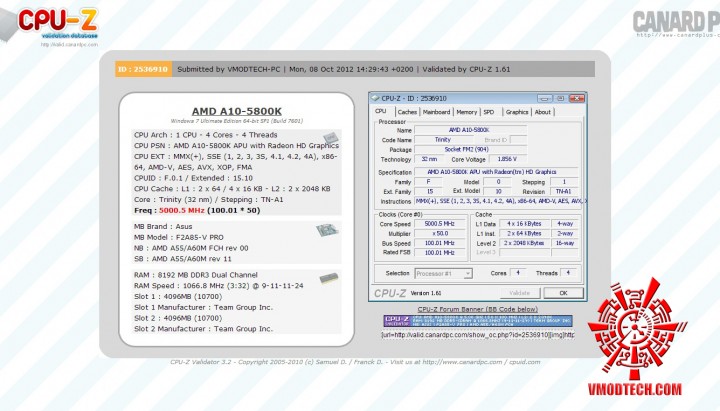
Task: Click the RAM Speed 1066.8 MHz line
Action: [219, 286]
